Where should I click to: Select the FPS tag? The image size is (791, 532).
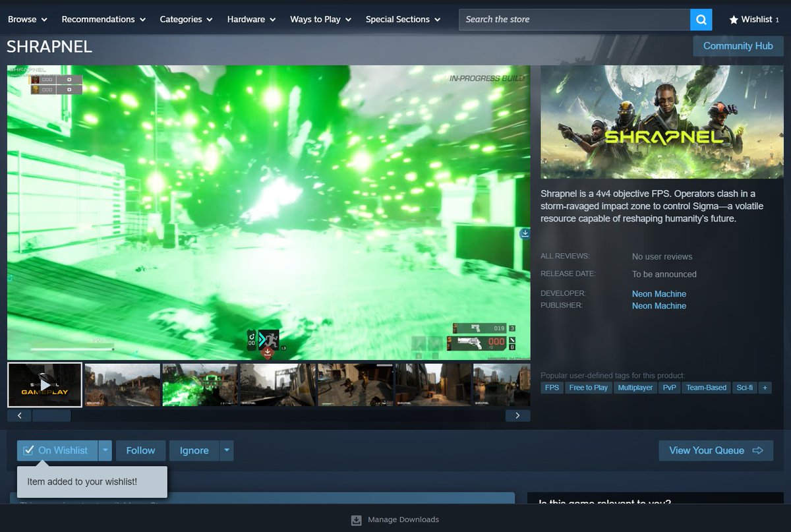(x=552, y=388)
